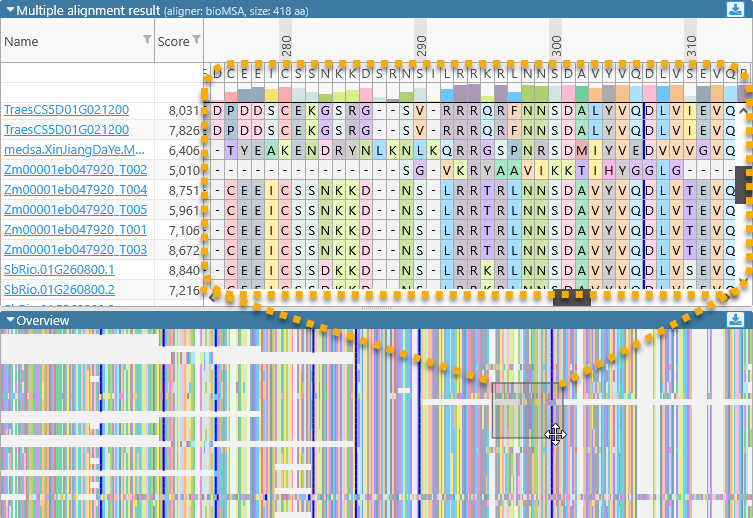
Task: Open the Score column filter
Action: click(196, 40)
